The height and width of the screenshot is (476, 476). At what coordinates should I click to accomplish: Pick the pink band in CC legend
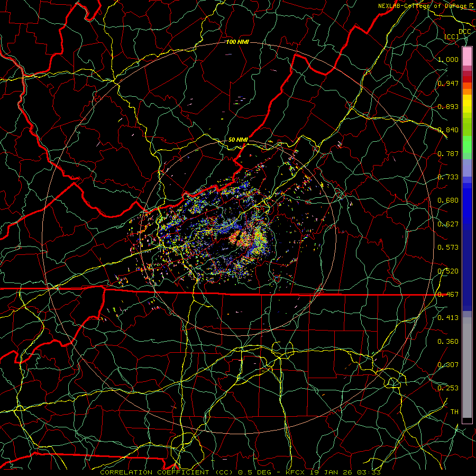tap(467, 57)
